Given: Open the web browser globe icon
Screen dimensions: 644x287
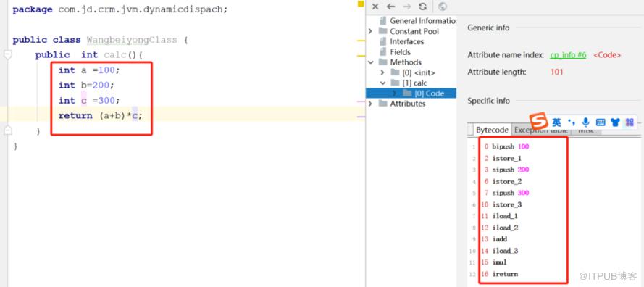Looking at the screenshot, I should [443, 7].
